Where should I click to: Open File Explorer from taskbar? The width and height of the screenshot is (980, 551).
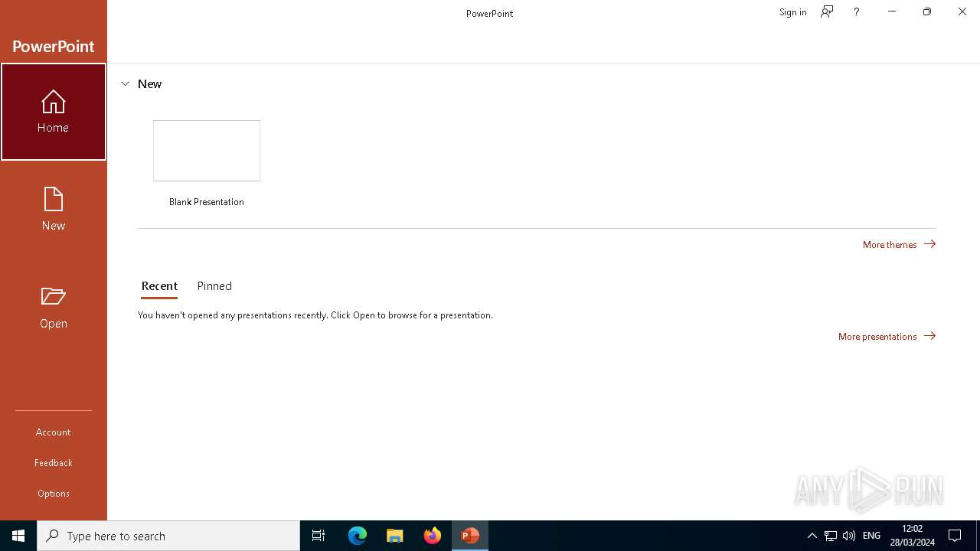395,536
